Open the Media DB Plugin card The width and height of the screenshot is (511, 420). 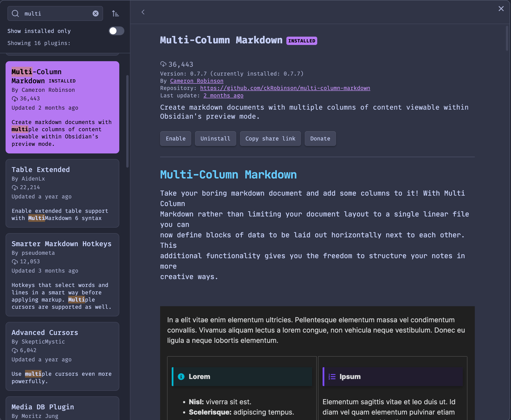pyautogui.click(x=62, y=408)
